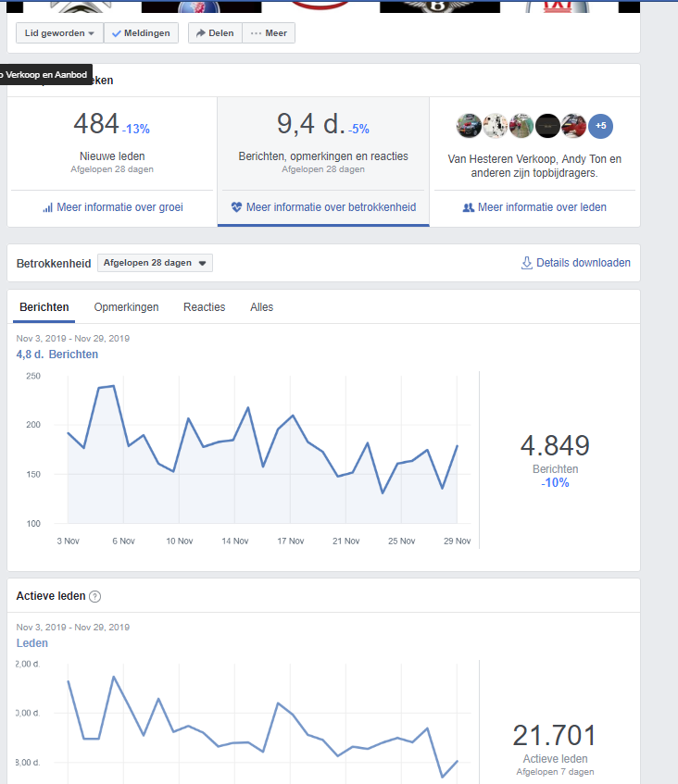Switch to the Alles tab
Viewport: 678px width, 784px height.
pos(262,307)
